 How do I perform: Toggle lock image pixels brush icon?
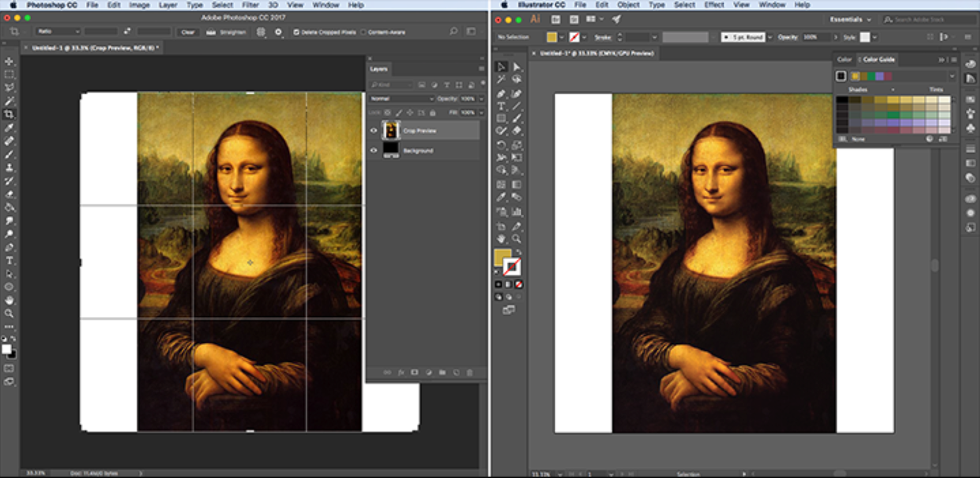coord(399,113)
